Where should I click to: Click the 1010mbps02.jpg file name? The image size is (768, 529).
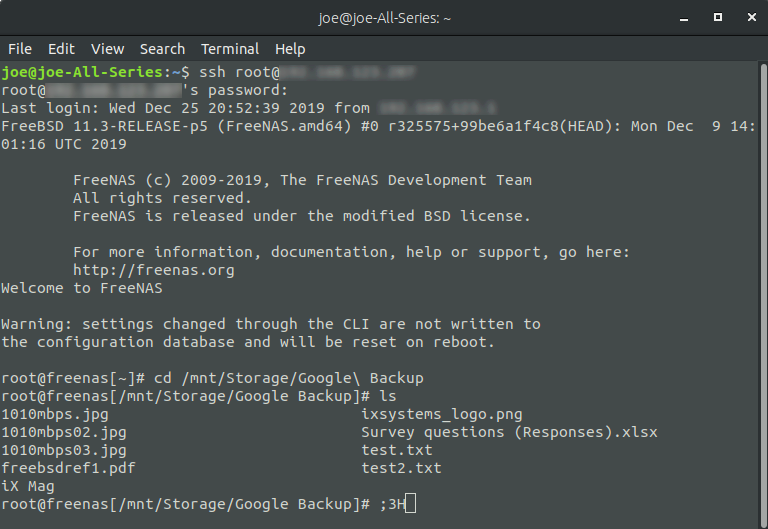[x=64, y=433]
